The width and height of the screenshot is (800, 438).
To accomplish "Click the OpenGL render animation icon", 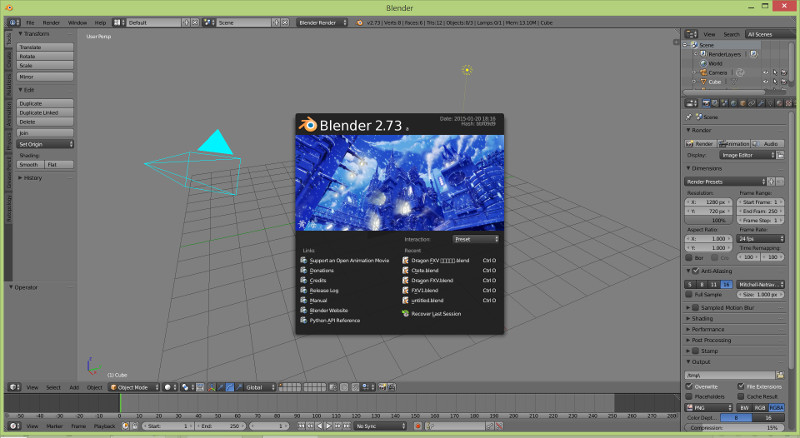I will point(391,387).
